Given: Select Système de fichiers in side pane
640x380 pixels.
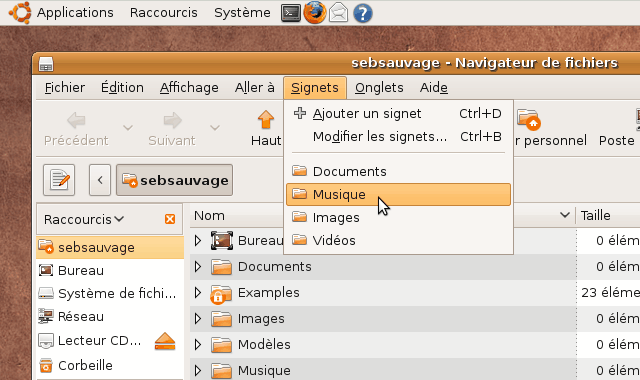Looking at the screenshot, I should pyautogui.click(x=110, y=293).
